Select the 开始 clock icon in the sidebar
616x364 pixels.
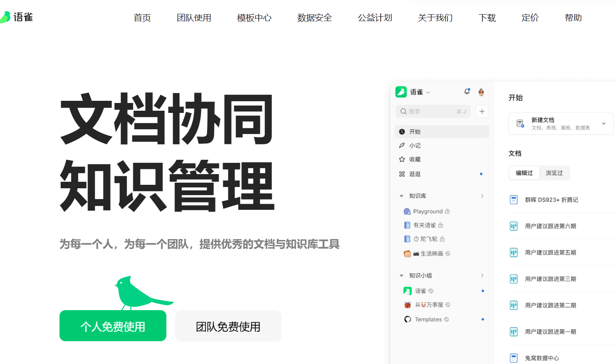point(402,132)
